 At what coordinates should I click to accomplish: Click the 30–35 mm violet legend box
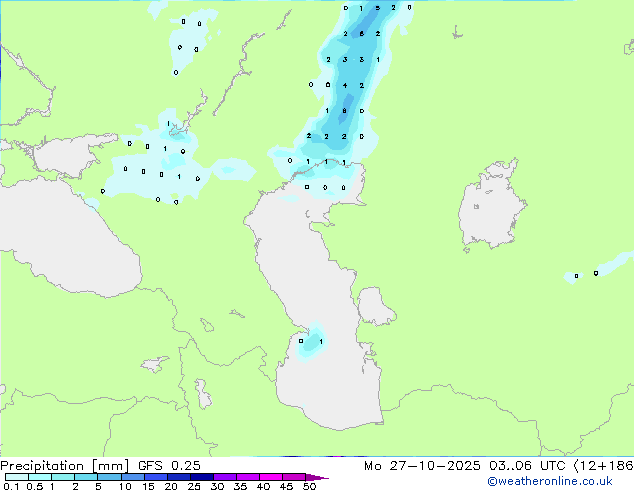pyautogui.click(x=224, y=477)
